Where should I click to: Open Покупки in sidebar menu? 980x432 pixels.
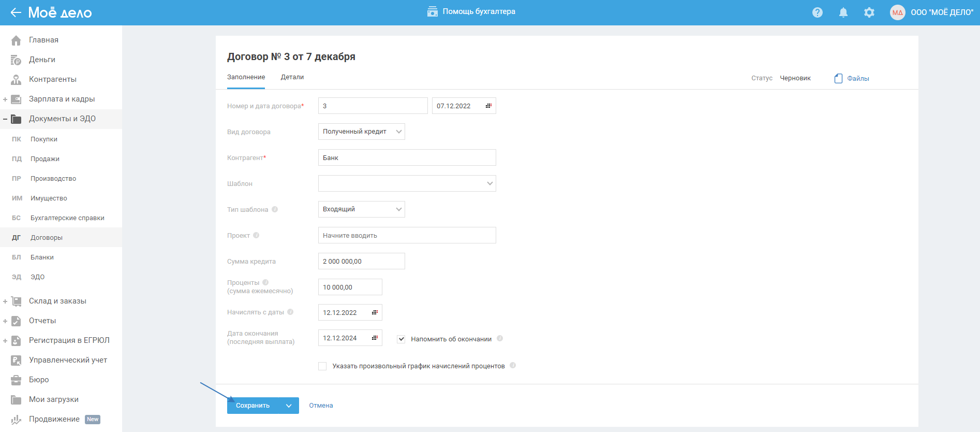tap(44, 139)
